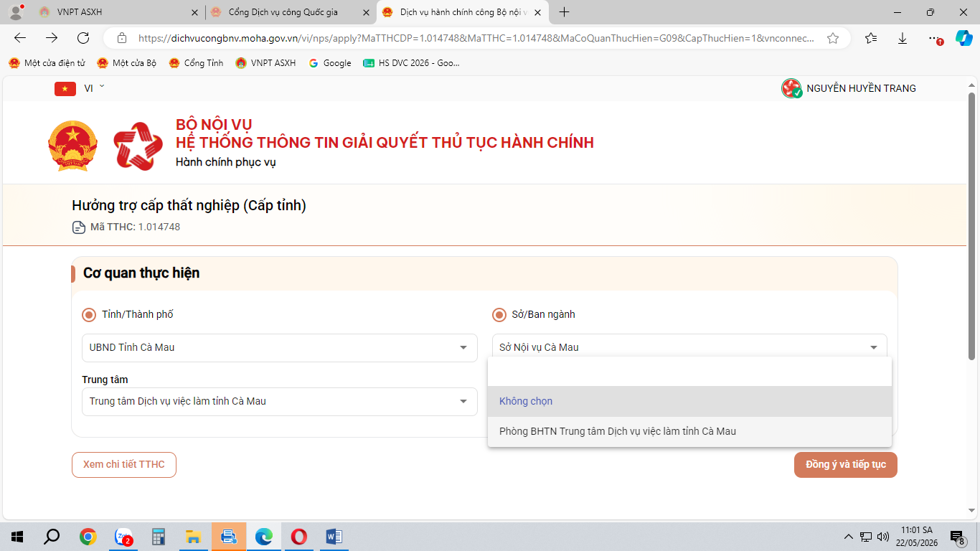
Task: Open Microsoft Word from the taskbar
Action: point(334,537)
